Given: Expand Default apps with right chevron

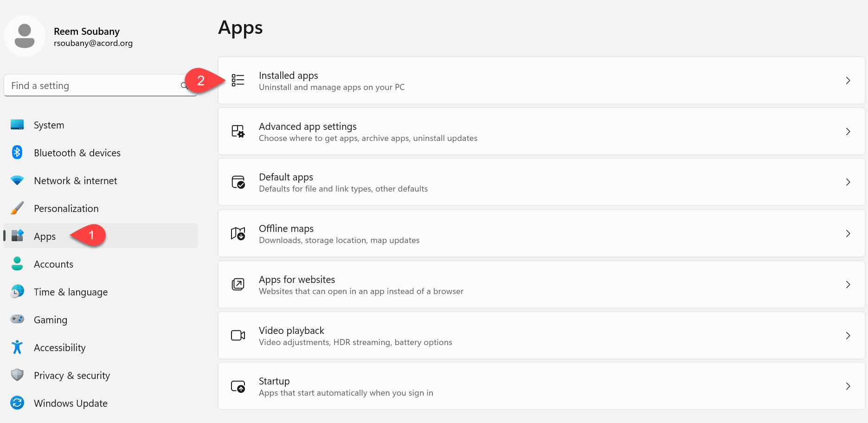Looking at the screenshot, I should click(x=848, y=182).
